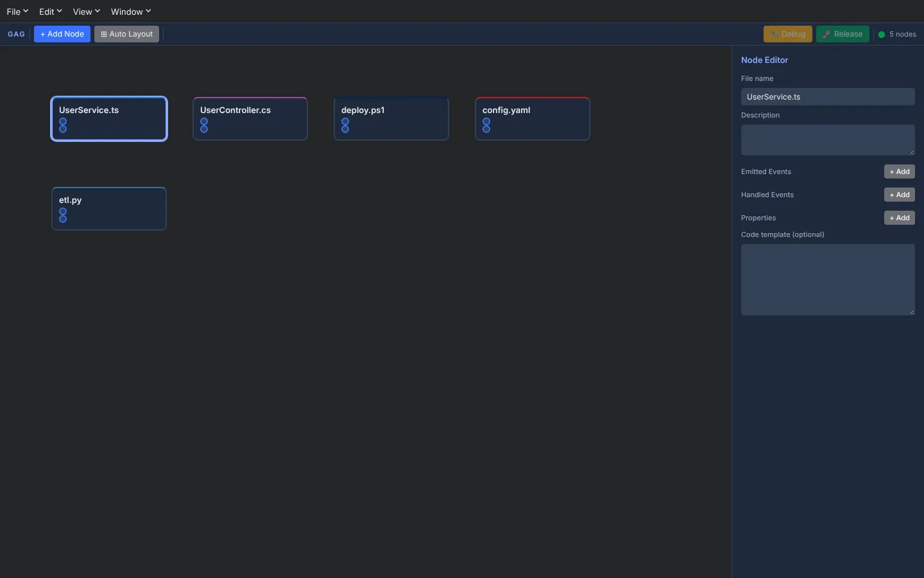Click the lower port circle on UserController.cs node
This screenshot has height=578, width=924.
coord(204,129)
